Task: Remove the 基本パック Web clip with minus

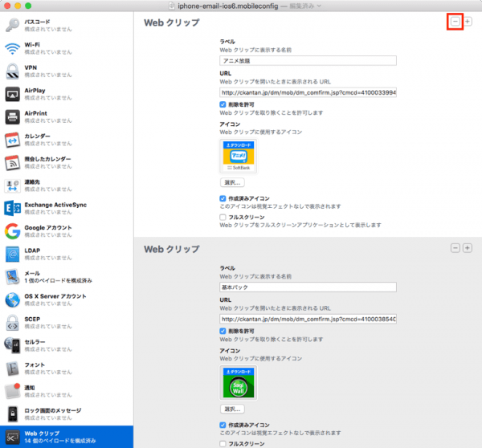Action: (x=455, y=248)
